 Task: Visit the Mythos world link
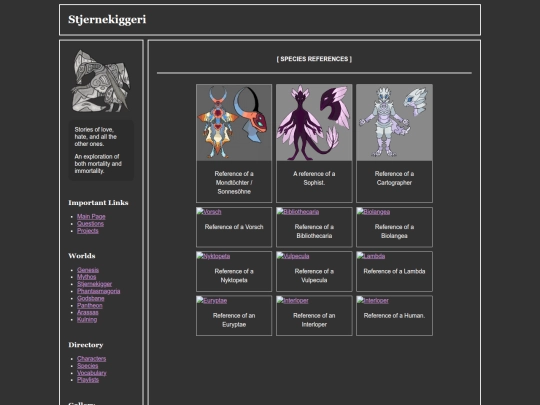click(x=86, y=277)
